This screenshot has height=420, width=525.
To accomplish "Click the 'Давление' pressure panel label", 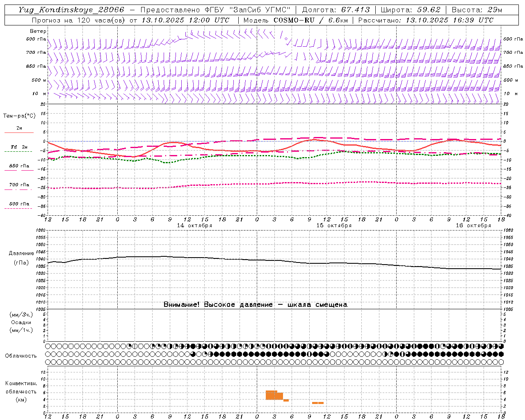I will click(x=21, y=253).
